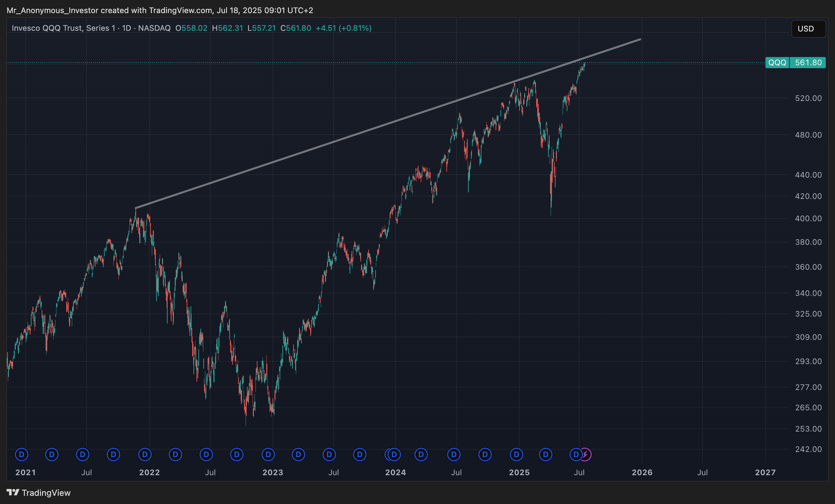Click the open value O558.02
Image resolution: width=835 pixels, height=504 pixels.
pos(191,28)
